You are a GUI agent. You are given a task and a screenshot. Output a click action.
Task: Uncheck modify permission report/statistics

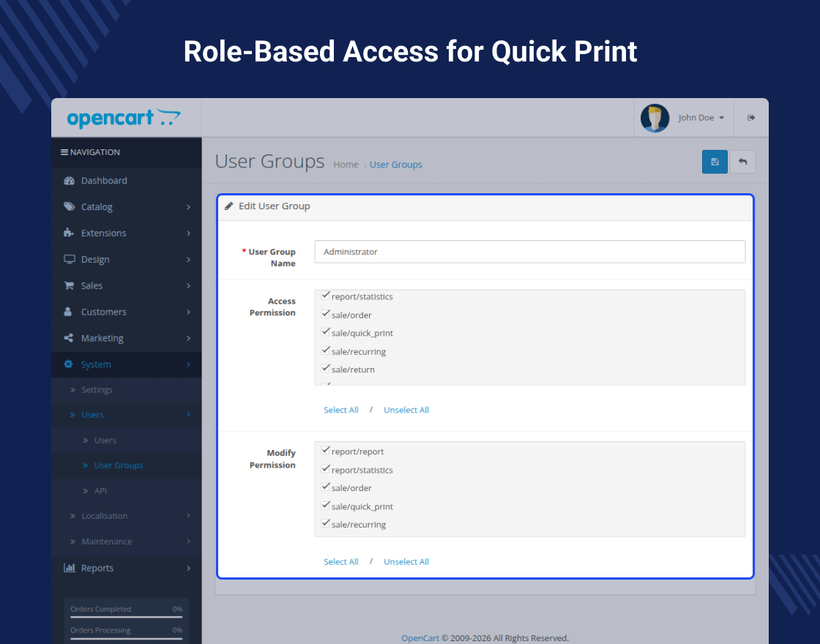click(x=325, y=468)
